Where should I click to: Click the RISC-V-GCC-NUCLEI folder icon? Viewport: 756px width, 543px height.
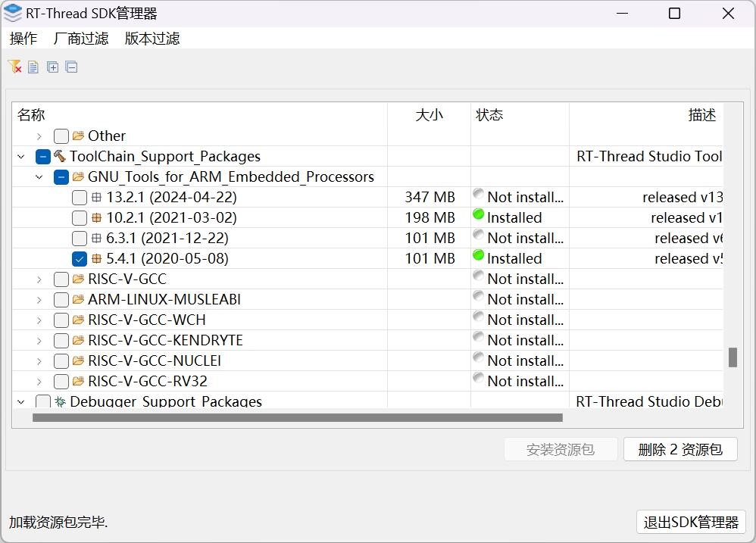(78, 361)
